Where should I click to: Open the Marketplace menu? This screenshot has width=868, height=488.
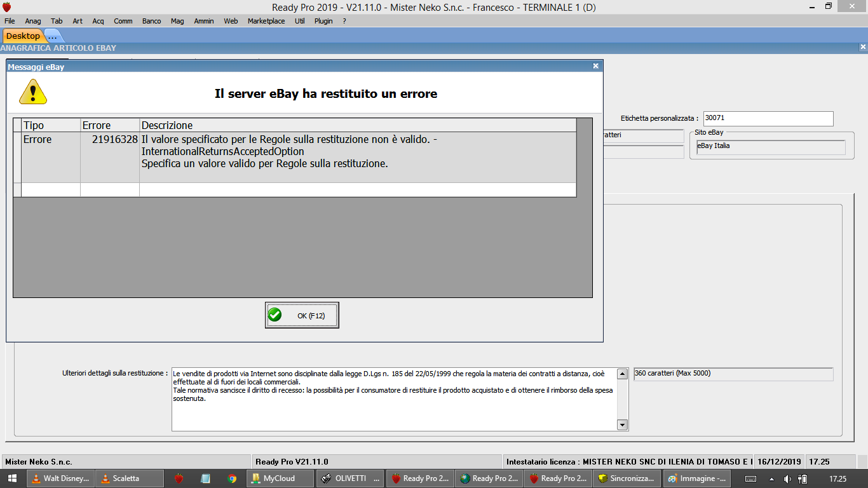(x=266, y=21)
